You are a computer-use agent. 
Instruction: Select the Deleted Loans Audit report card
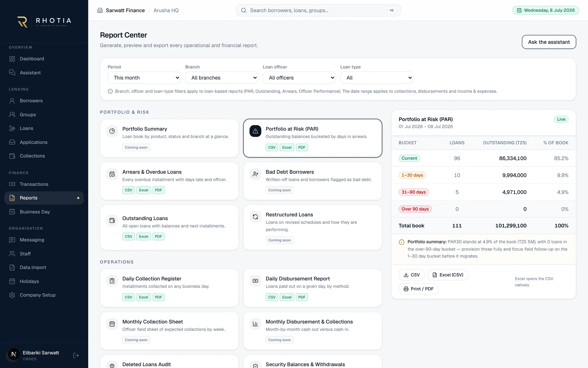169,362
